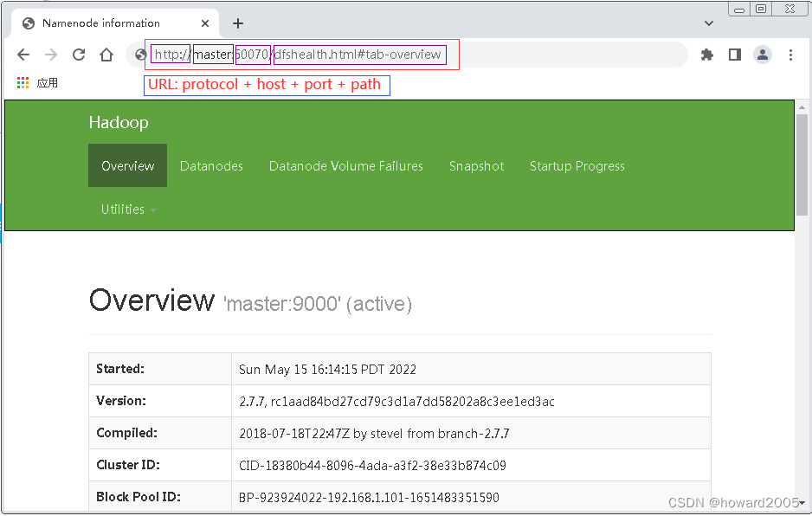Image resolution: width=812 pixels, height=516 pixels.
Task: Click the scrollbar down arrow
Action: pos(802,502)
